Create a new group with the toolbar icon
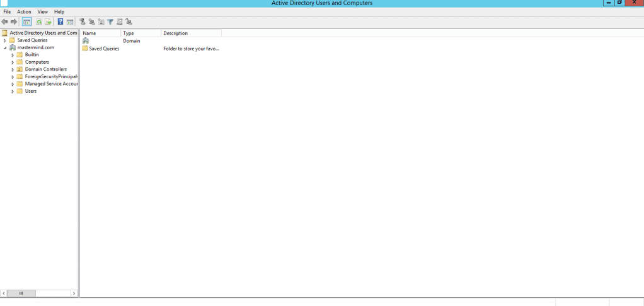The height and width of the screenshot is (306, 644). click(x=91, y=21)
